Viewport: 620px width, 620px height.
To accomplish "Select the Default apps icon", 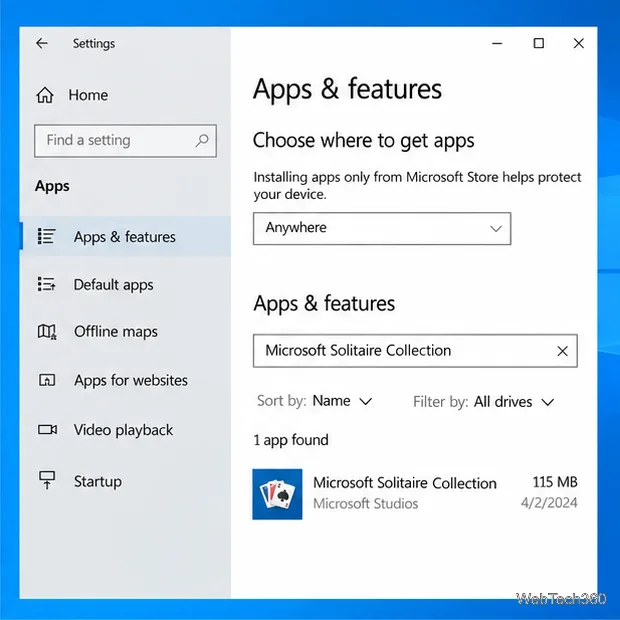I will (46, 284).
